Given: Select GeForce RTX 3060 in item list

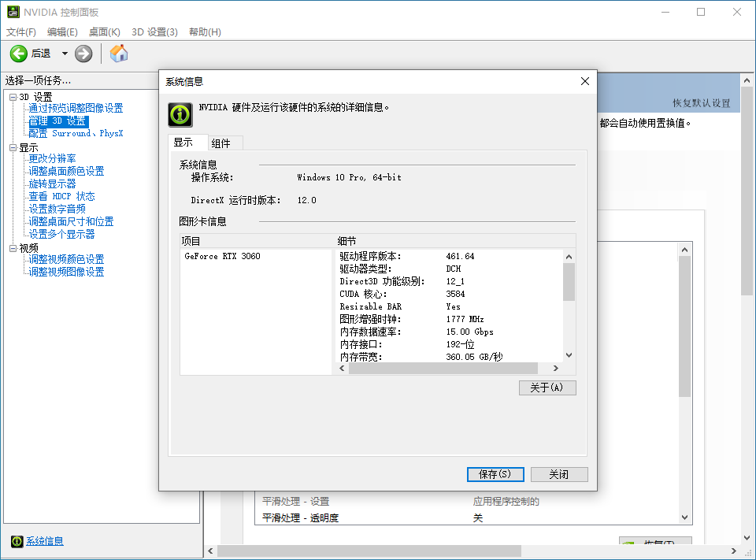Looking at the screenshot, I should coord(222,256).
